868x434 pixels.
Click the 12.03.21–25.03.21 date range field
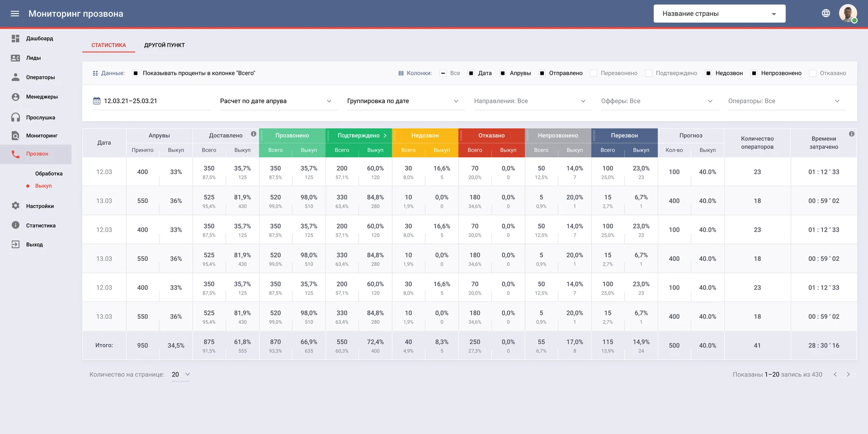(151, 101)
